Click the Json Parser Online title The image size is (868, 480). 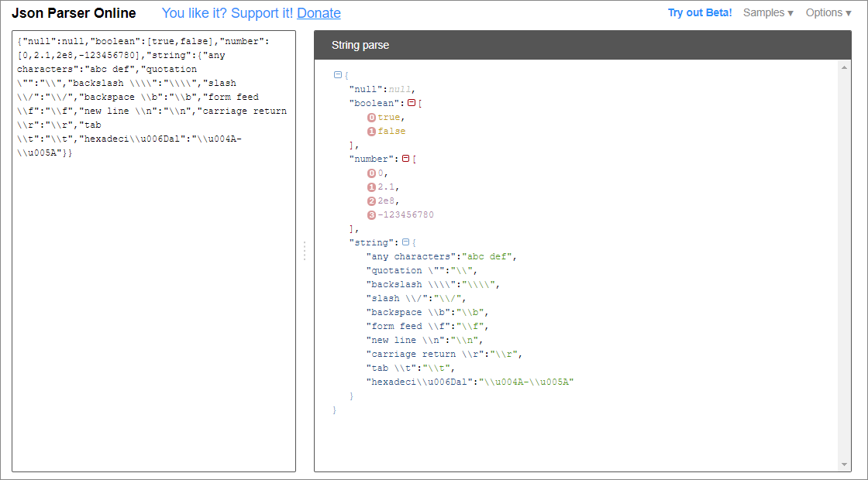click(x=74, y=13)
